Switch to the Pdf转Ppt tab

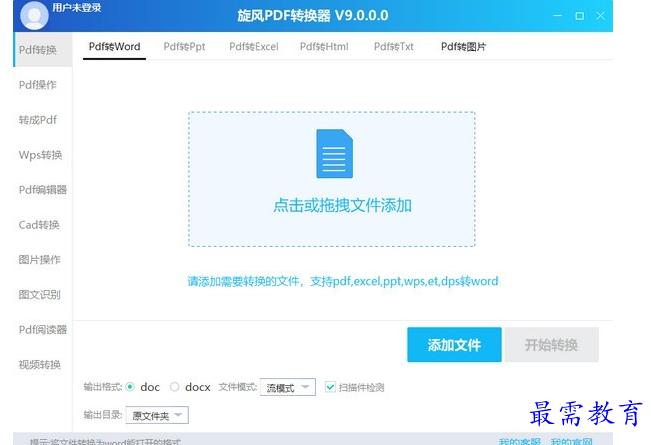click(184, 46)
